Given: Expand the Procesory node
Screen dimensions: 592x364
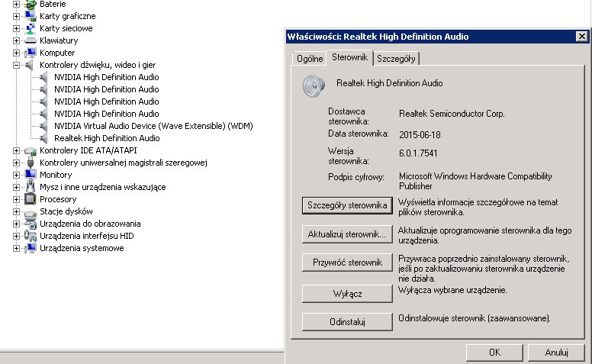Looking at the screenshot, I should click(x=16, y=199).
